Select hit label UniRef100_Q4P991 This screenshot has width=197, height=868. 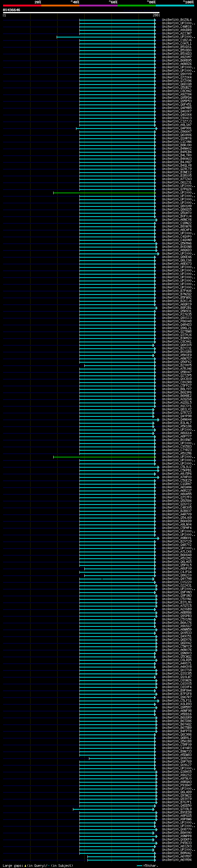pyautogui.click(x=177, y=128)
